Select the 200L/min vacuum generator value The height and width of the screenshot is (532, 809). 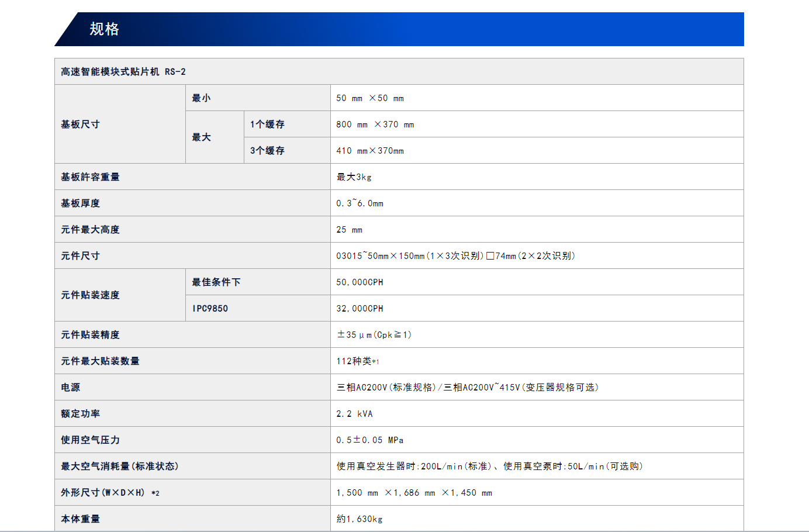tap(490, 467)
